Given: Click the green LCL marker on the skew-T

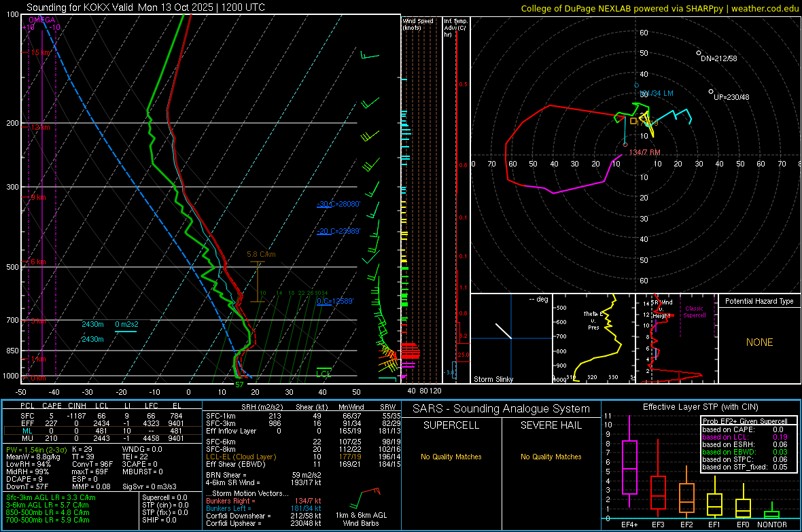Looking at the screenshot, I should click(324, 374).
